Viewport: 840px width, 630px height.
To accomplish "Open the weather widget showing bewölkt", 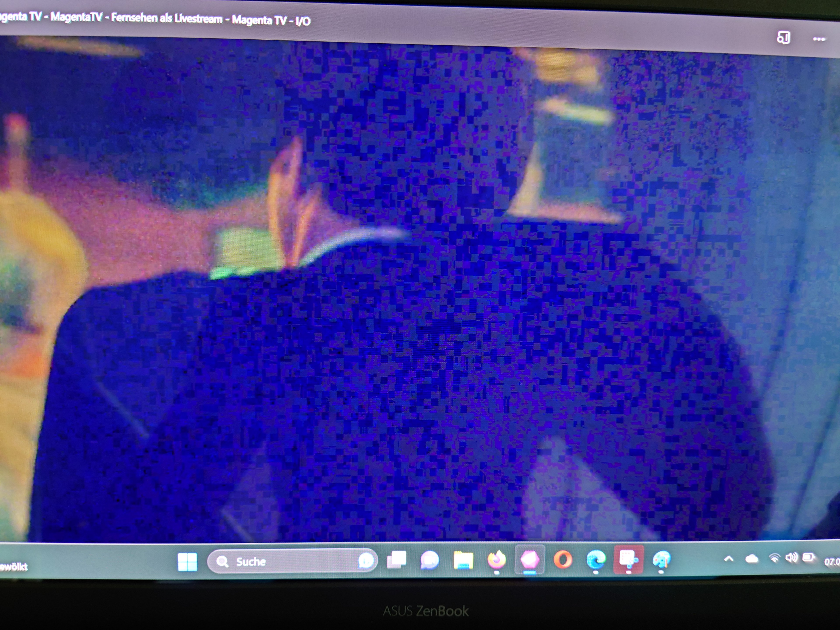I will point(13,567).
